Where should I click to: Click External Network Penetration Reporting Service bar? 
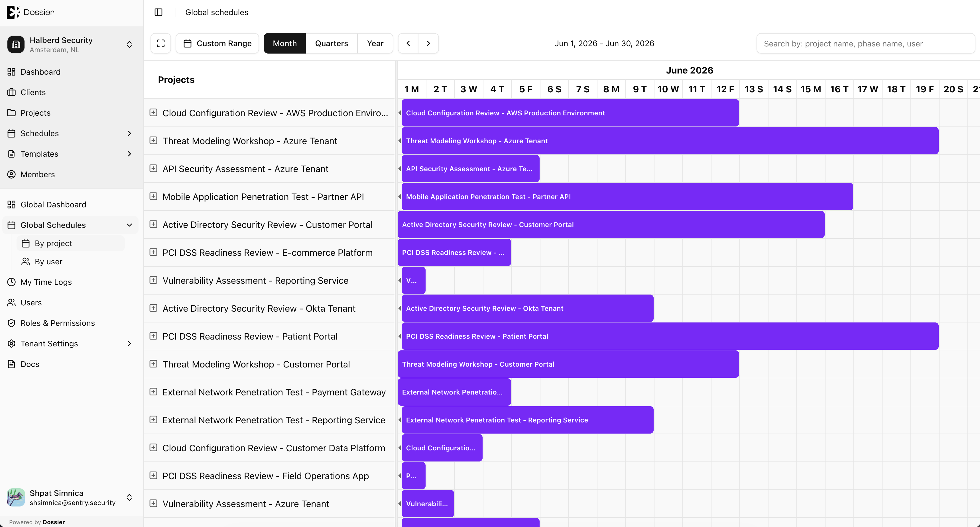point(527,420)
